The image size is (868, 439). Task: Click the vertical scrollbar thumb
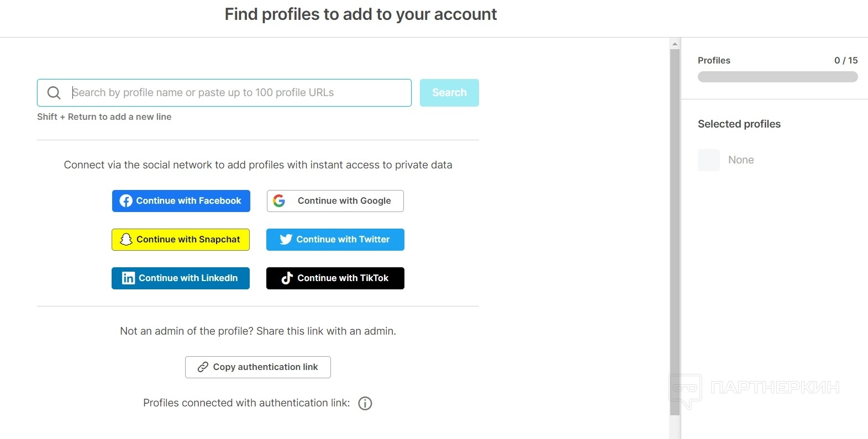[x=675, y=232]
